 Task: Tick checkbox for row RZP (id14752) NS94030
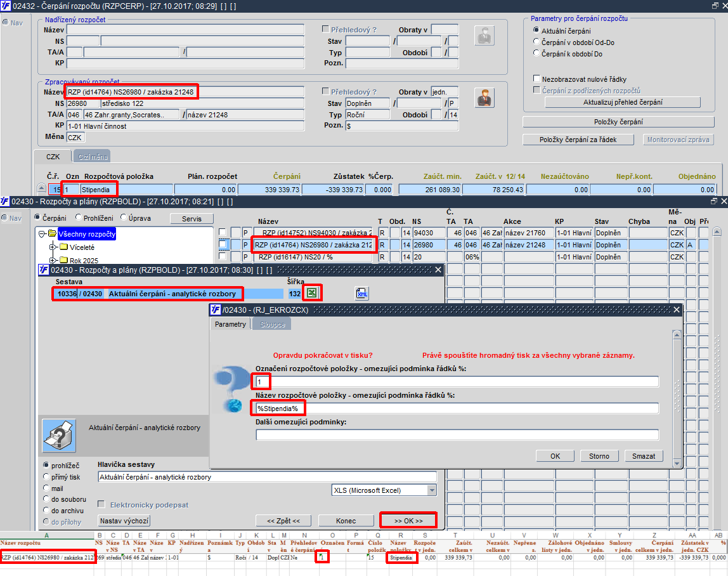click(x=223, y=232)
